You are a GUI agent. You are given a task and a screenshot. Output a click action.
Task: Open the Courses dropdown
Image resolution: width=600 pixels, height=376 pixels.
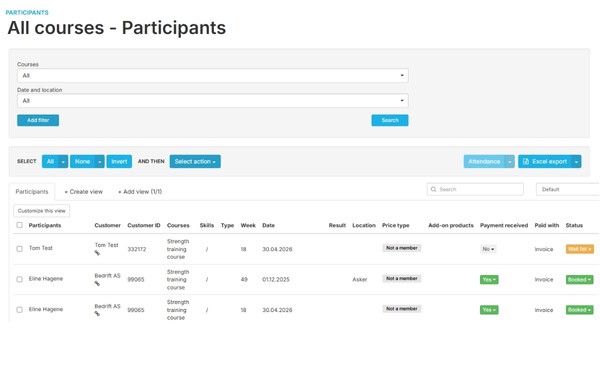coord(212,75)
